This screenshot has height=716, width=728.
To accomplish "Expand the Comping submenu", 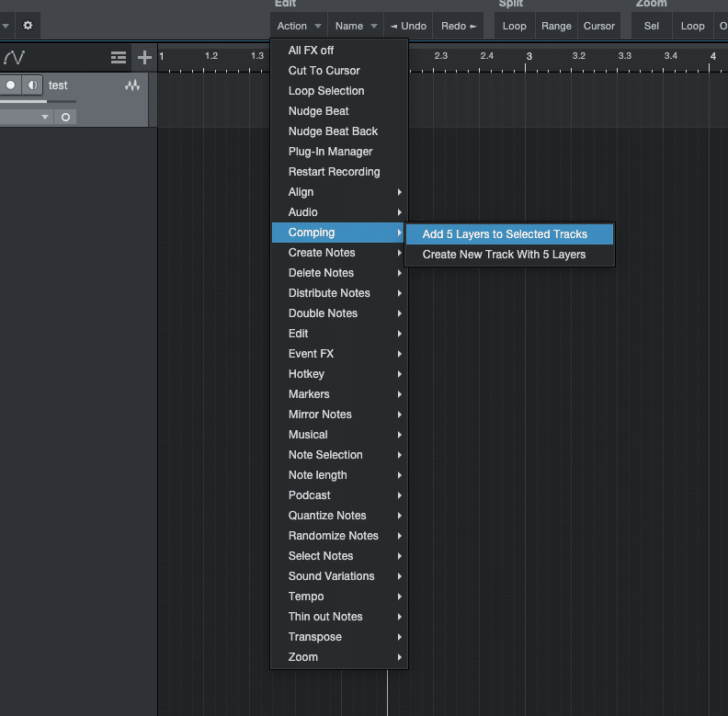I will click(339, 233).
